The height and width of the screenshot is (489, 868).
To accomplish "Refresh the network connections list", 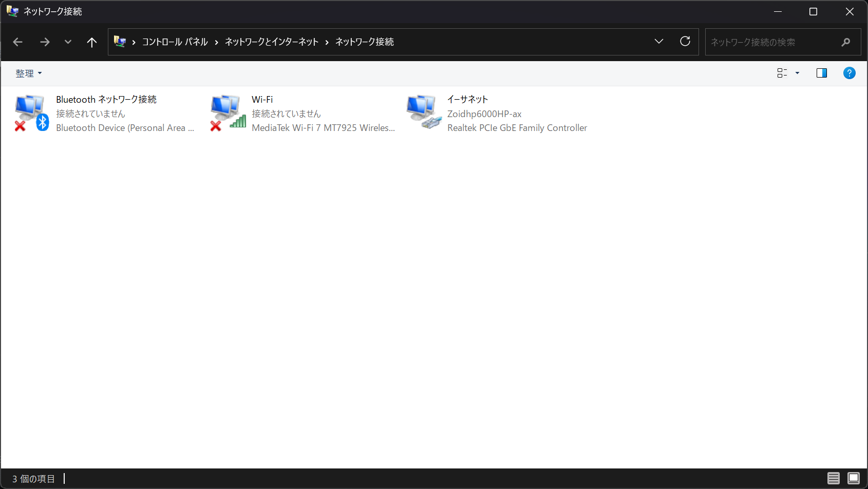I will pos(685,42).
